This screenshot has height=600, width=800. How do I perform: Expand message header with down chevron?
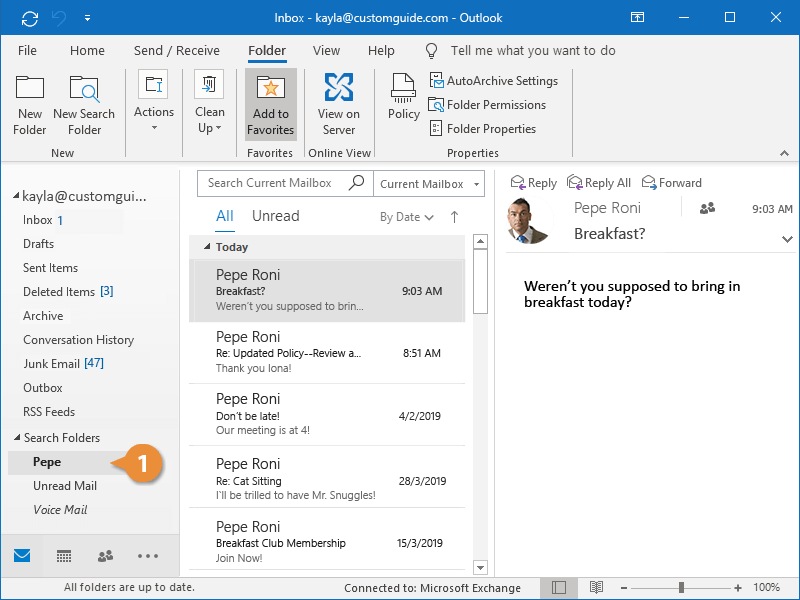(x=787, y=239)
